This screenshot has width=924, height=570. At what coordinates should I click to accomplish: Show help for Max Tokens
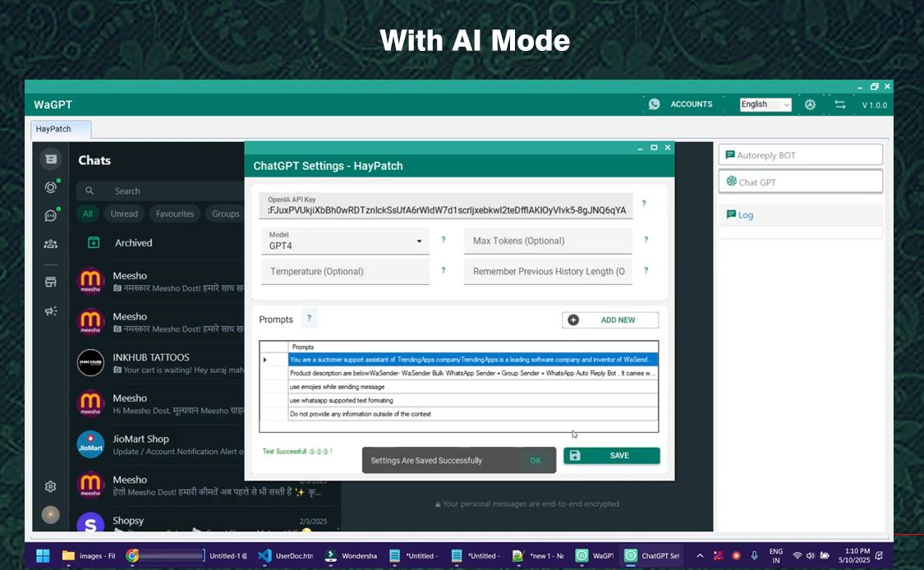point(646,240)
